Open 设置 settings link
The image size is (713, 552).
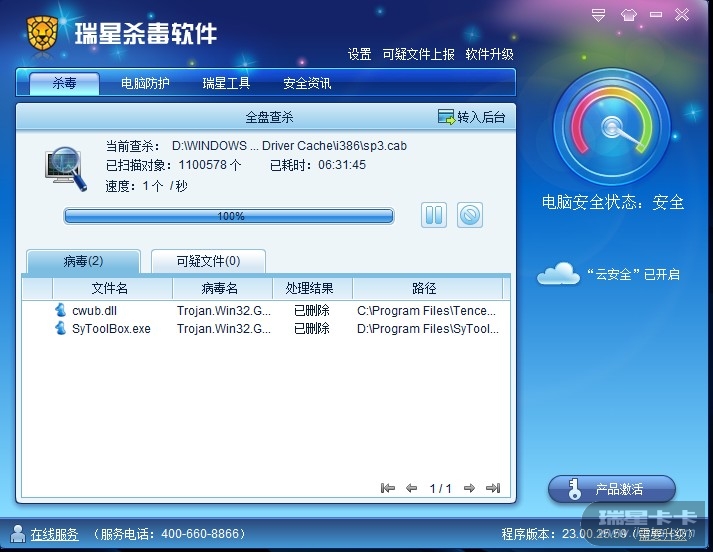(x=359, y=55)
